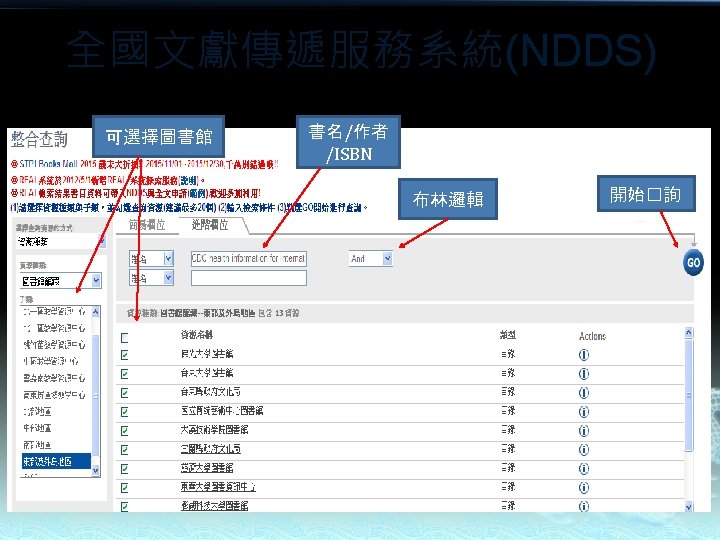Click the 國立傳統藝術中心圖書館 resource name
This screenshot has width=720, height=540.
coord(222,411)
